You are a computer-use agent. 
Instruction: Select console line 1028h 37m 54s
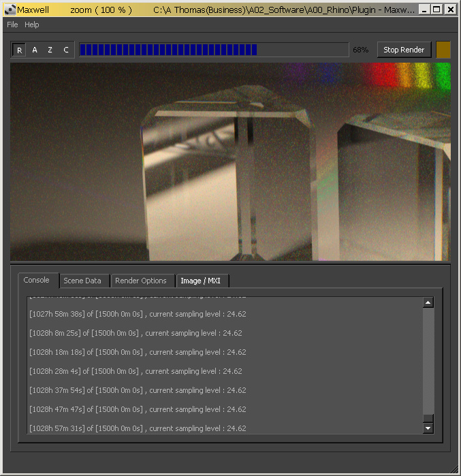(x=138, y=390)
